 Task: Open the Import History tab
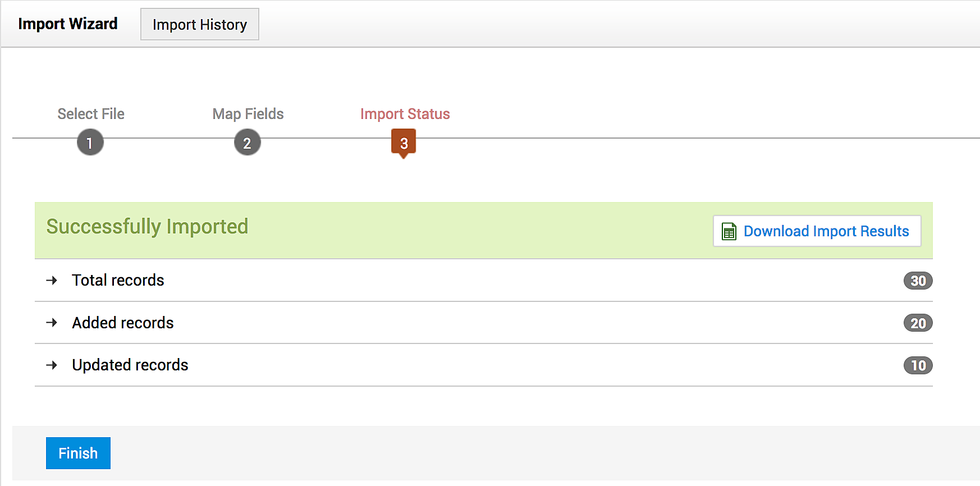click(x=199, y=25)
